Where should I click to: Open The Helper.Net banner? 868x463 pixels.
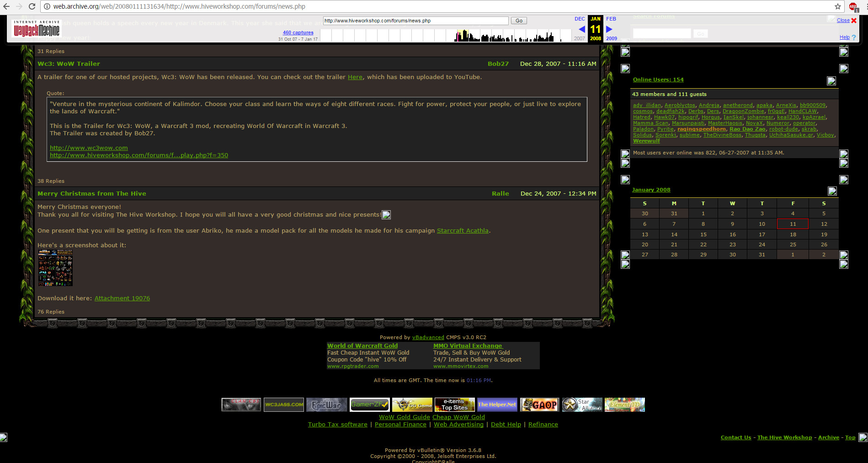click(497, 404)
